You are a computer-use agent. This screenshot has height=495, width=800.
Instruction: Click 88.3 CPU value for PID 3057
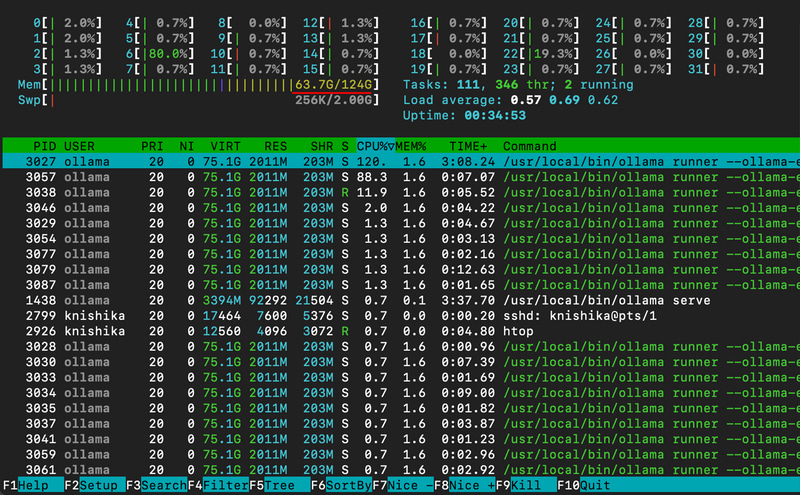pos(371,177)
